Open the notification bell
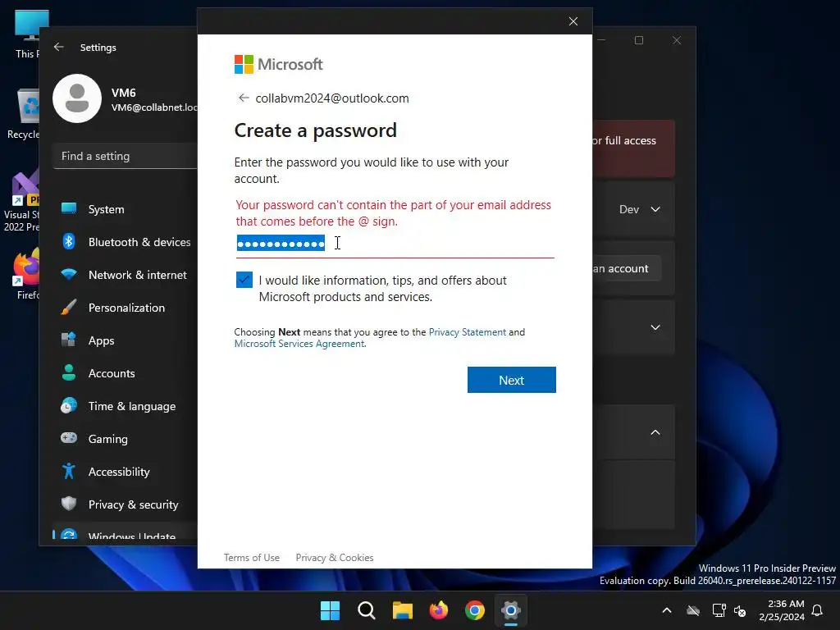Image resolution: width=840 pixels, height=630 pixels. pos(818,610)
